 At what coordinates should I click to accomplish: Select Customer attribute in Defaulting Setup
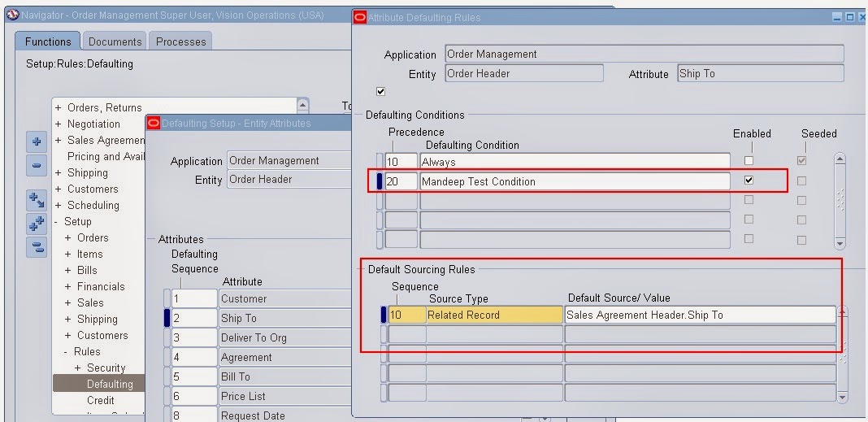click(285, 298)
